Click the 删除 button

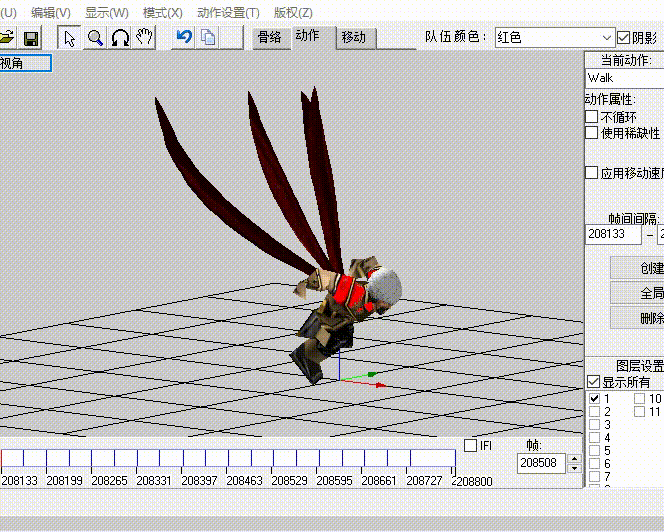[x=637, y=318]
